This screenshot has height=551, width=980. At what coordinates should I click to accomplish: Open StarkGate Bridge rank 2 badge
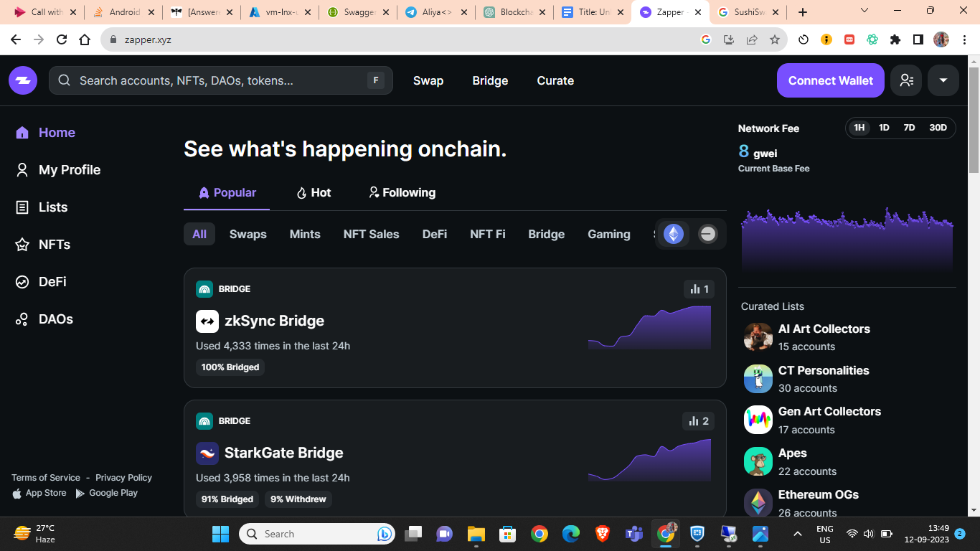699,421
